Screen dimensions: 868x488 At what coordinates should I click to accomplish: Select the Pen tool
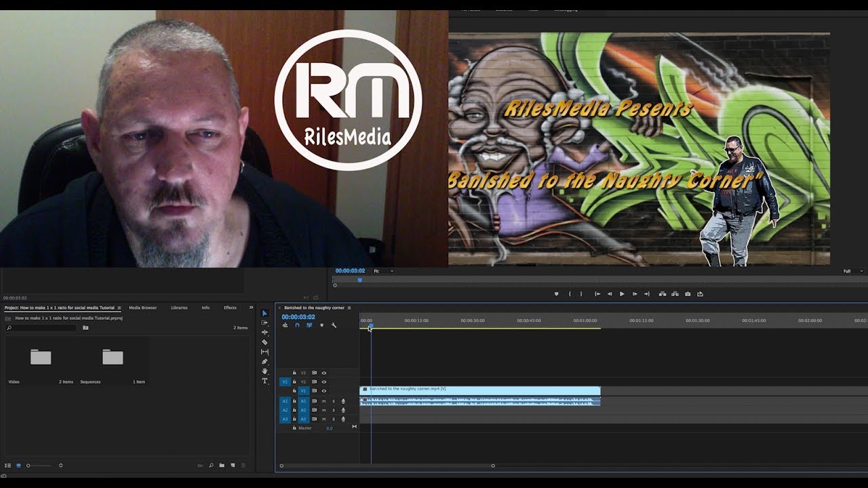(x=264, y=361)
